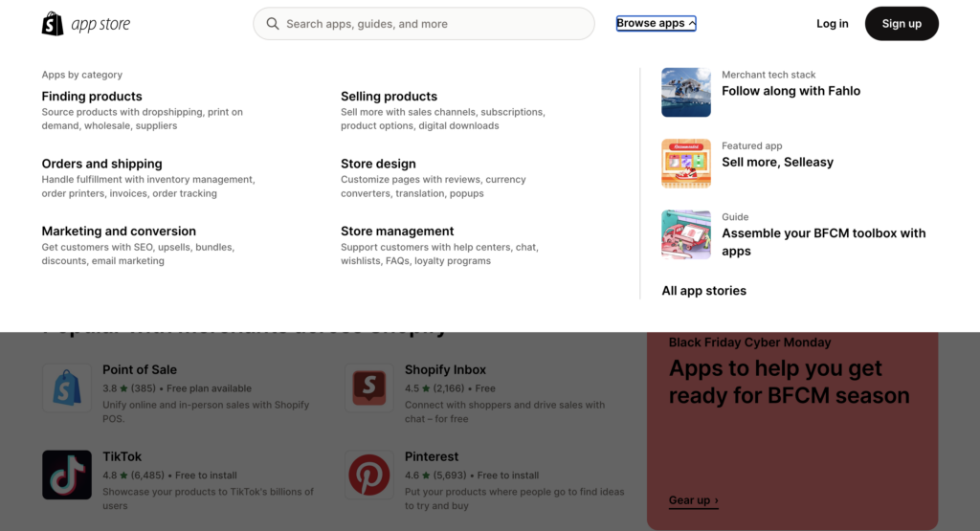Image resolution: width=980 pixels, height=531 pixels.
Task: View the Selleasy featured app thumbnail
Action: (x=685, y=164)
